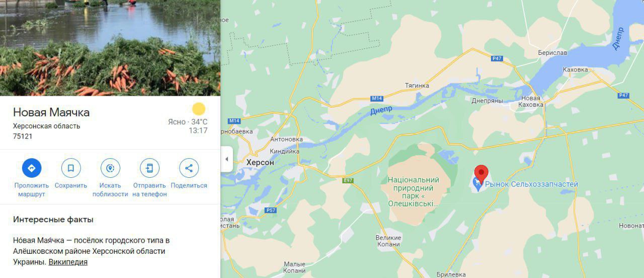This screenshot has height=278, width=644.
Task: Select Новая Каховка on the map
Action: (532, 101)
